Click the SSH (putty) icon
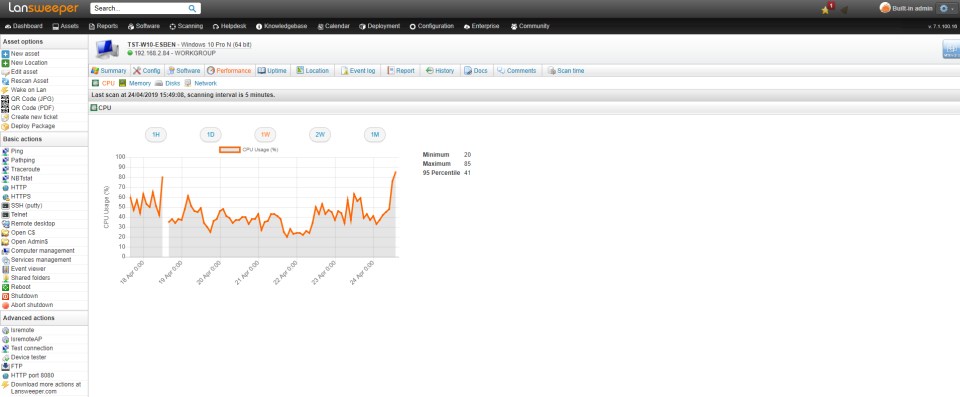 6,205
